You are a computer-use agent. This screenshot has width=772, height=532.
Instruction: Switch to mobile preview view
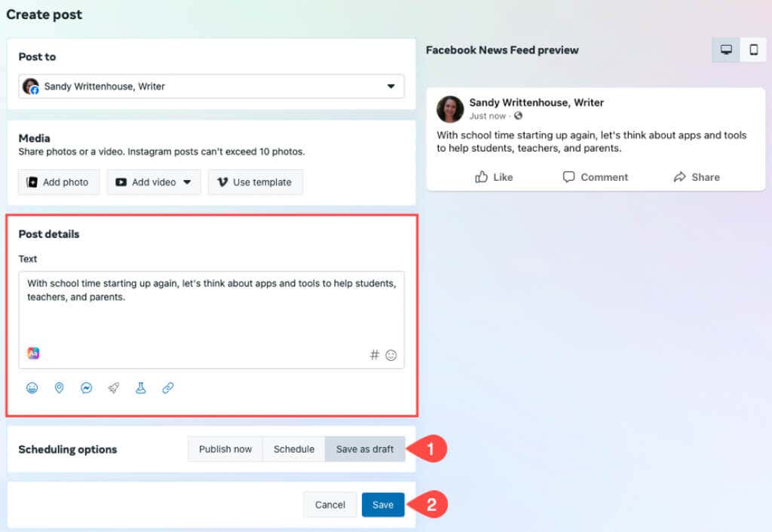(x=753, y=50)
